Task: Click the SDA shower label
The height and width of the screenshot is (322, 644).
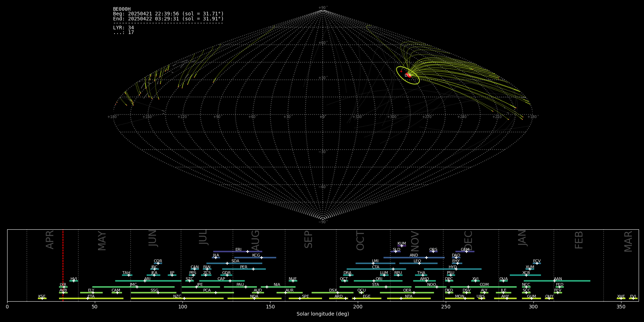Action: 235,261
